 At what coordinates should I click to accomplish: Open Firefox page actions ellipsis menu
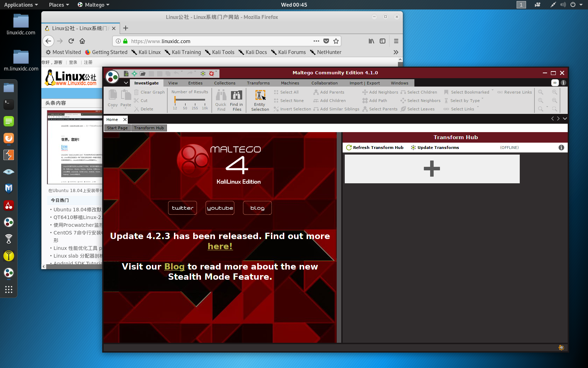[x=316, y=41]
